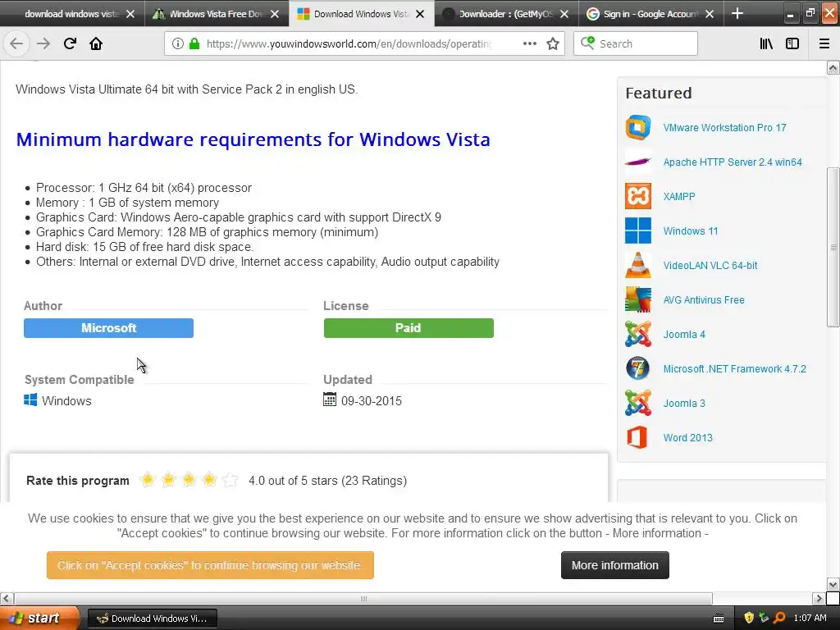Viewport: 840px width, 630px height.
Task: Open the Word 2013 featured link
Action: (688, 438)
